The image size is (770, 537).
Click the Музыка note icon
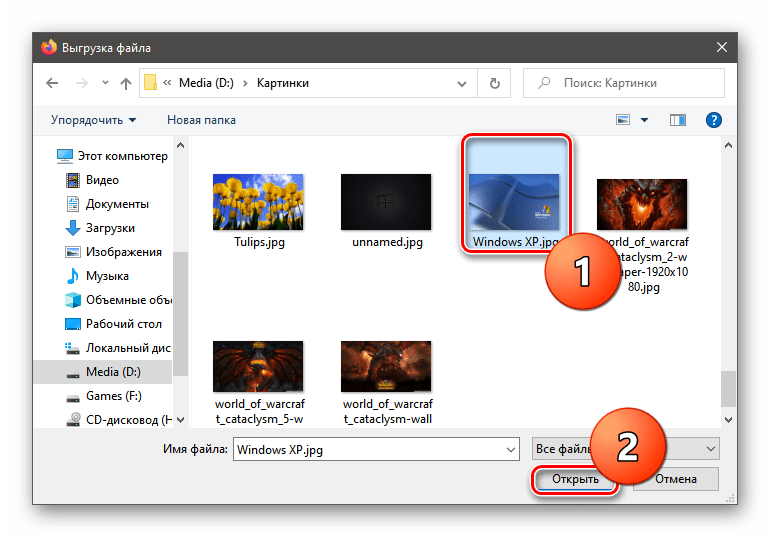click(73, 276)
